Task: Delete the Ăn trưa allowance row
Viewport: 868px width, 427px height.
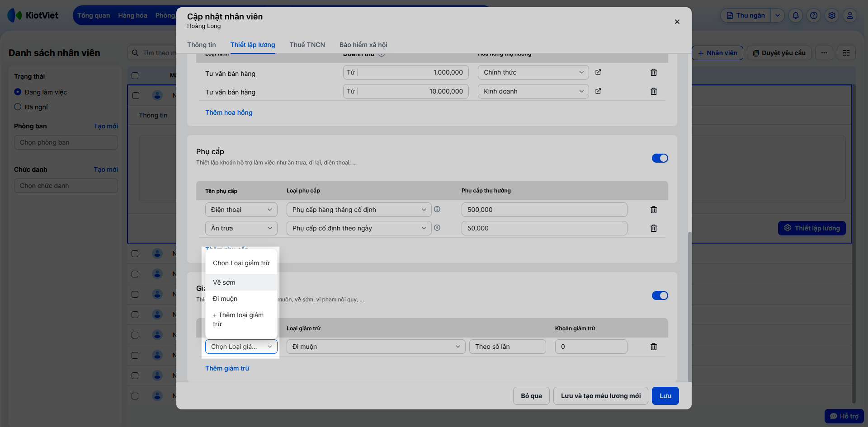Action: (654, 228)
